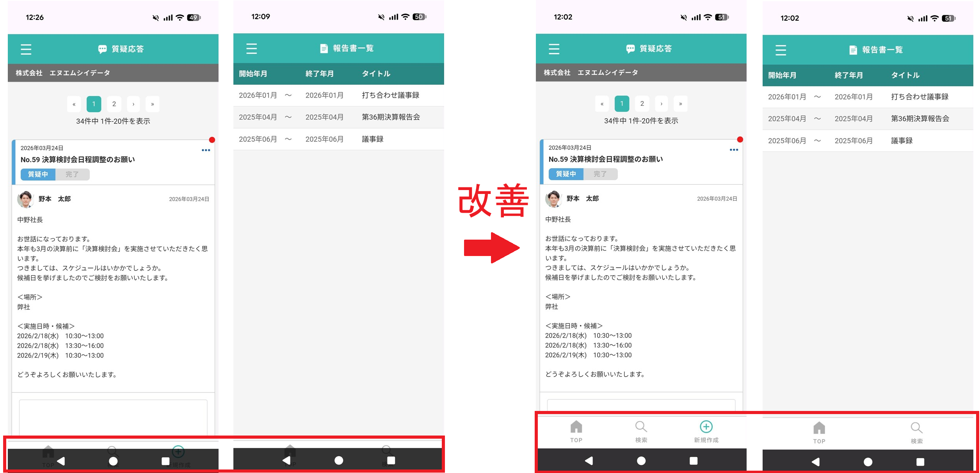Open three-dot menu on improved screen card
The width and height of the screenshot is (980, 473).
734,150
